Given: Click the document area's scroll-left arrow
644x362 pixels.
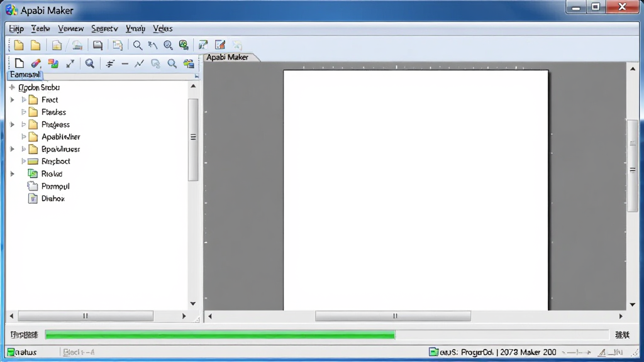Looking at the screenshot, I should click(x=210, y=316).
